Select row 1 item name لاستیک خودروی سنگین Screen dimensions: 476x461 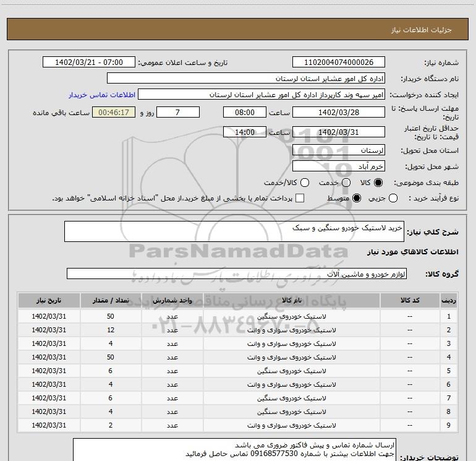click(291, 316)
